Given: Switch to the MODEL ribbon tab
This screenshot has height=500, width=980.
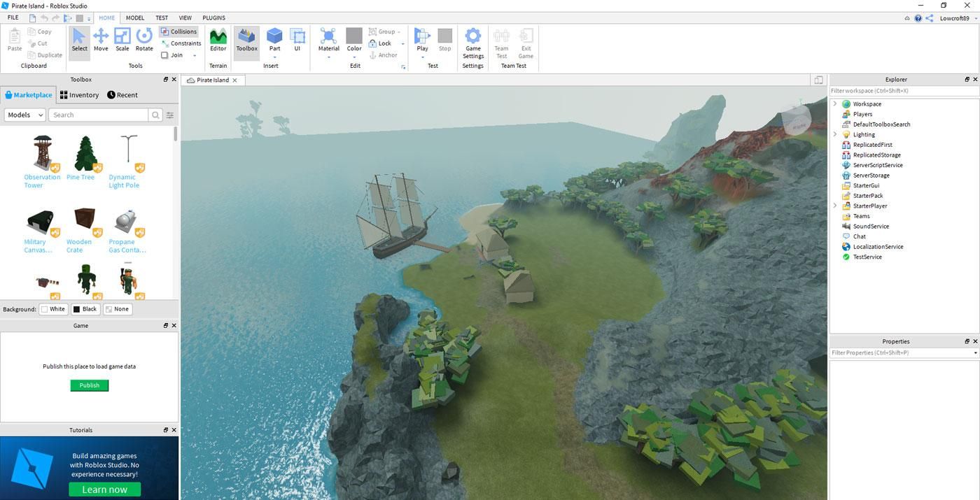Looking at the screenshot, I should click(x=135, y=18).
